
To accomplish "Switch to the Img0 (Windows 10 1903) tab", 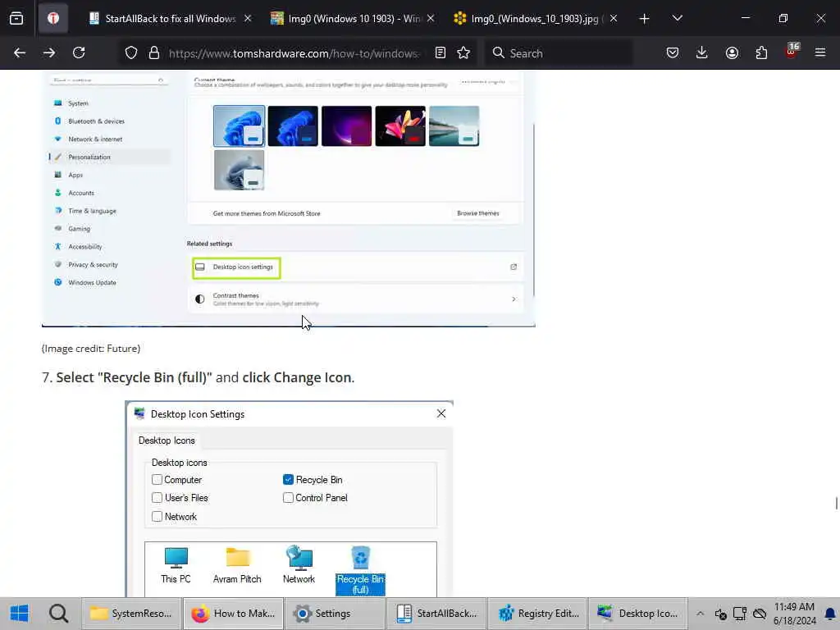I will click(x=354, y=19).
